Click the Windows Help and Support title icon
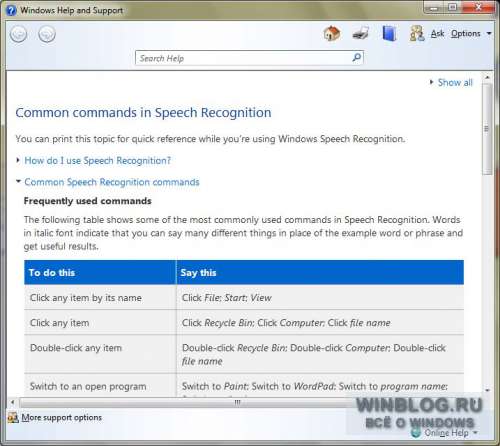The width and height of the screenshot is (500, 446). pos(11,10)
